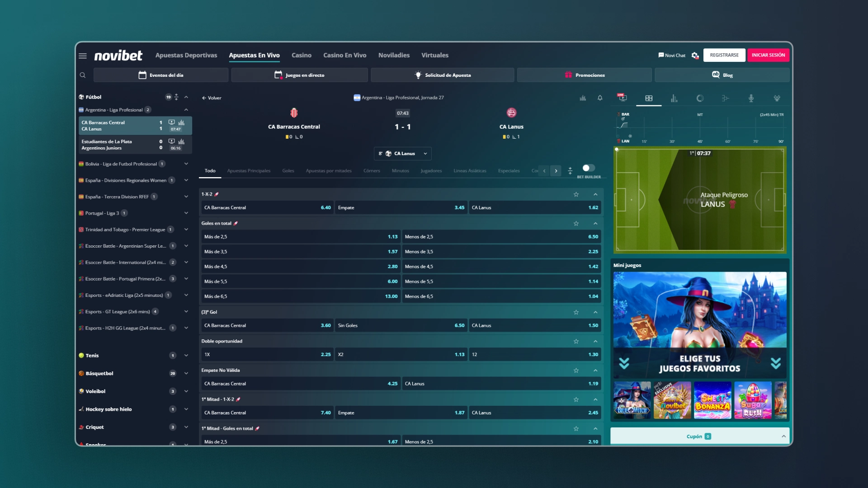Favorite the Goles en total market star
Viewport: 868px width, 488px height.
576,223
